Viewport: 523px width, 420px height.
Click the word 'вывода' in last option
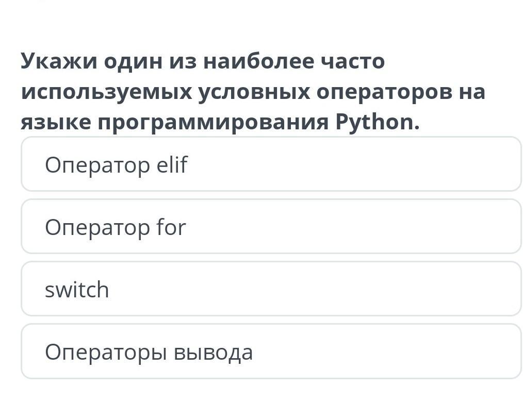point(213,352)
